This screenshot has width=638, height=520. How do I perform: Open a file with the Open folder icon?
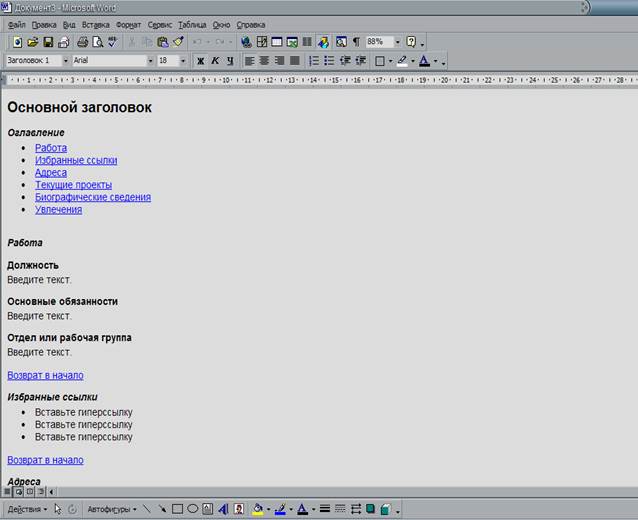pos(33,42)
